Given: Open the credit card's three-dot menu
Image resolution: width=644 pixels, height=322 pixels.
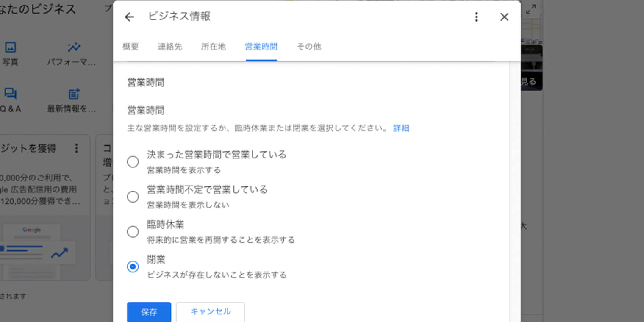Looking at the screenshot, I should (76, 148).
